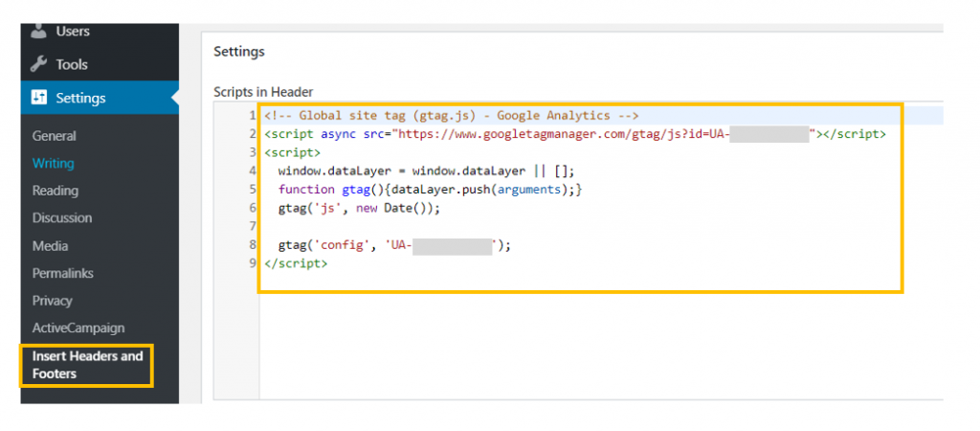Screen dimensions: 980x431
Task: Open Permalinks settings submenu link
Action: point(62,273)
